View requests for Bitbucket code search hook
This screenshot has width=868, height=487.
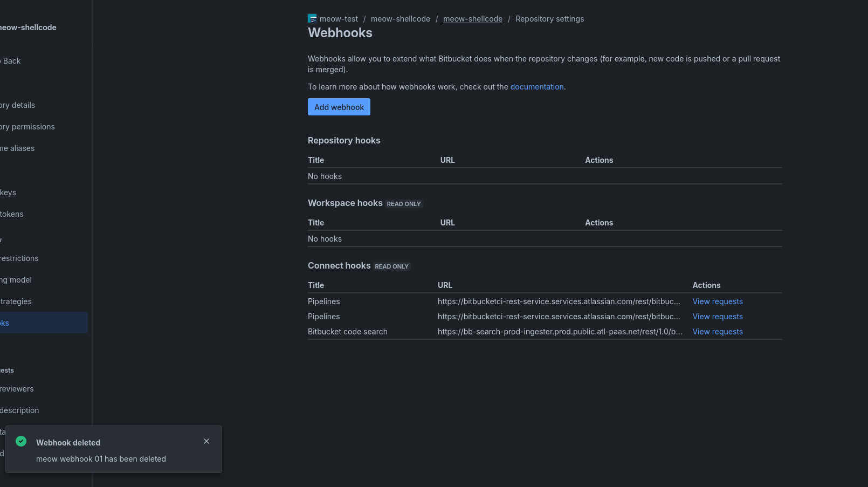[x=718, y=332]
